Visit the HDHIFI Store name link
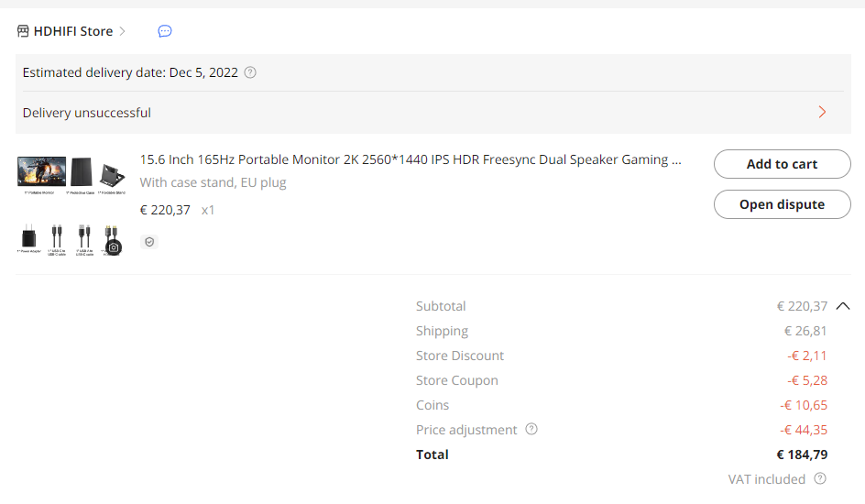The width and height of the screenshot is (865, 504). (x=73, y=31)
